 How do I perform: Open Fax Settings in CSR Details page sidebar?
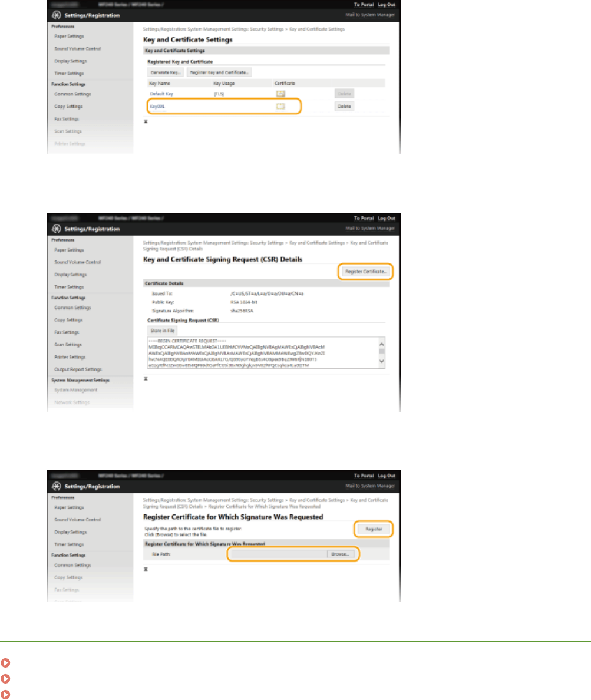point(67,332)
